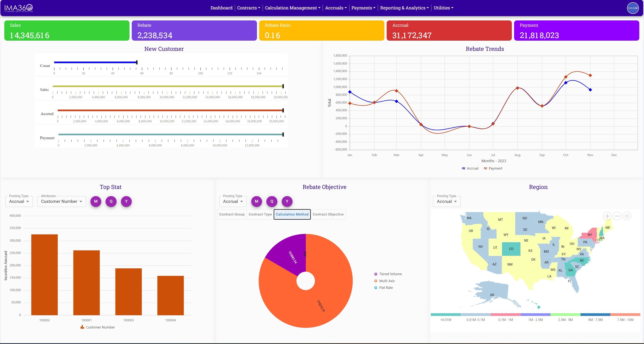Viewport: 644px width, 344px height.
Task: Expand the Attributes Customer Number dropdown
Action: point(62,201)
